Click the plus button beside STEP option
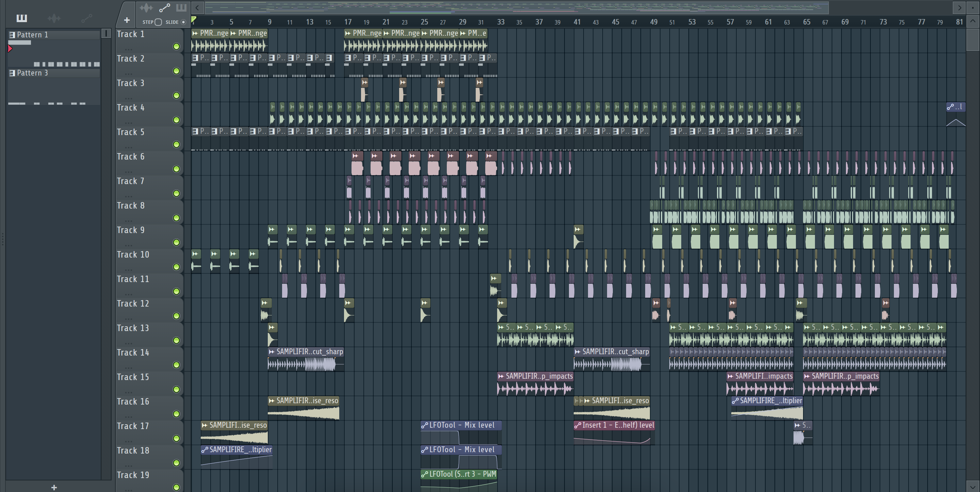This screenshot has width=980, height=492. (127, 20)
